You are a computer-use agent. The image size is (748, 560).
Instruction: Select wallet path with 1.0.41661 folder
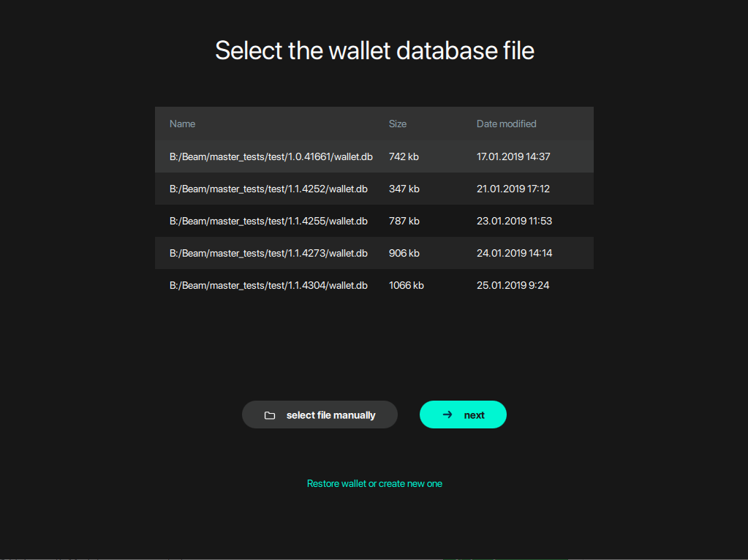pyautogui.click(x=271, y=156)
